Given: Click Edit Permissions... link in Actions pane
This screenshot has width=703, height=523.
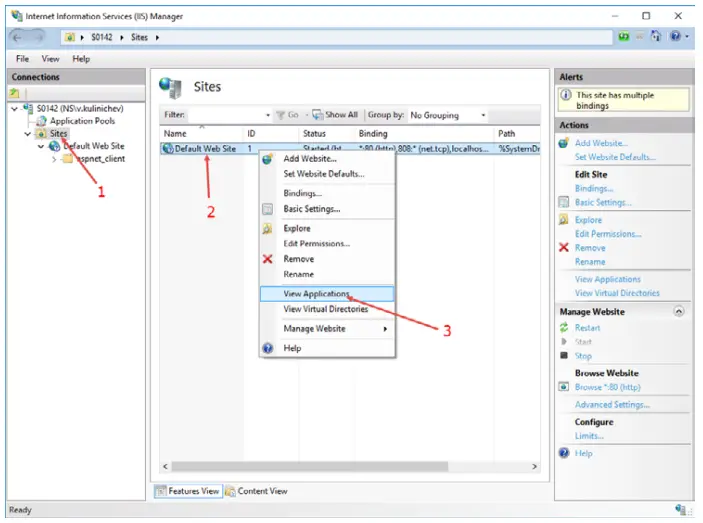Looking at the screenshot, I should pyautogui.click(x=608, y=233).
